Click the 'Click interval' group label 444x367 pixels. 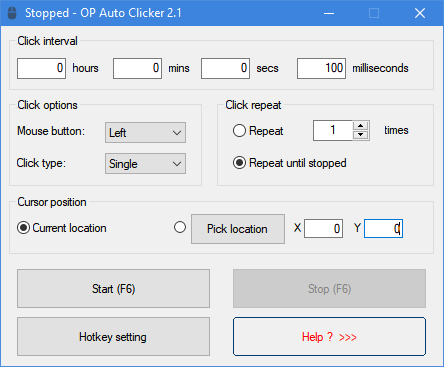pos(47,41)
